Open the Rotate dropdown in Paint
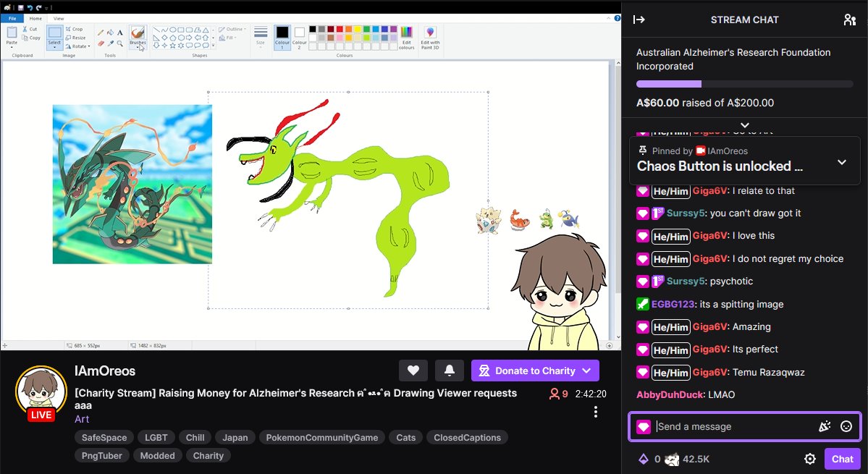This screenshot has height=474, width=868. (77, 46)
